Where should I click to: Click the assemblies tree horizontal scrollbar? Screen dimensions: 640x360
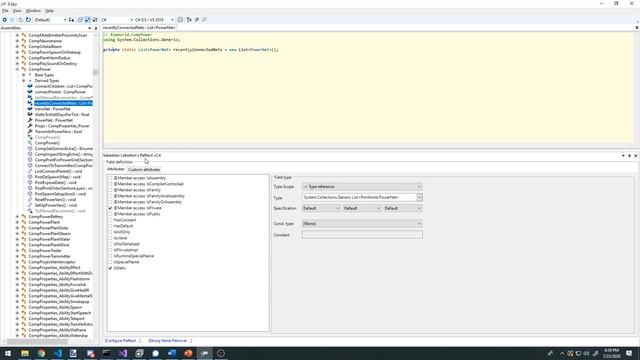point(38,342)
